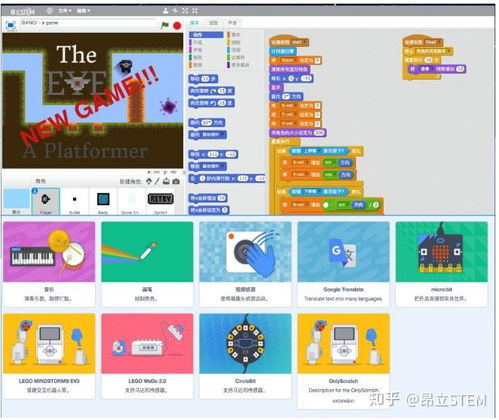Open the start message dropdown on hat block
The image size is (499, 420).
(x=298, y=42)
